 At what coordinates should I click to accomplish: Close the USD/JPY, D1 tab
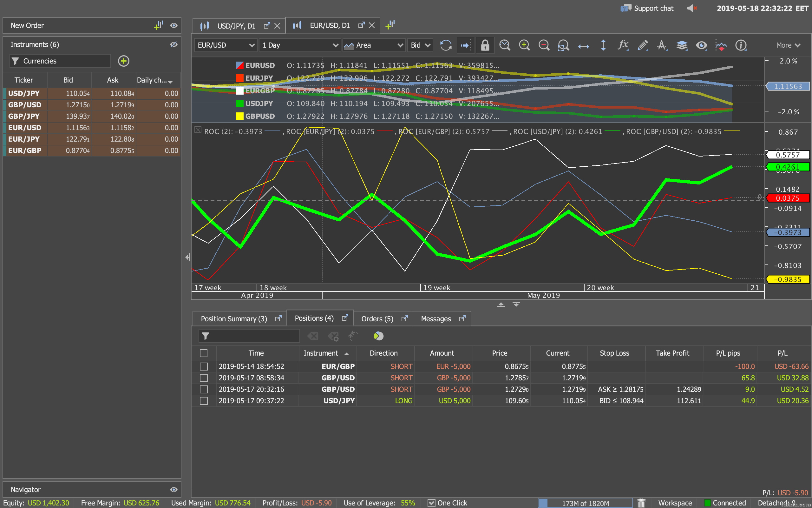pyautogui.click(x=277, y=25)
